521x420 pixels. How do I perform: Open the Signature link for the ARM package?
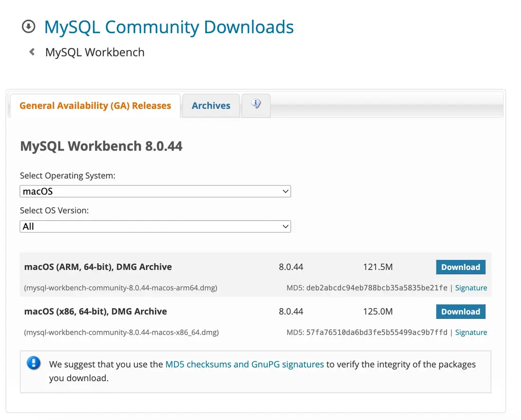tap(471, 288)
